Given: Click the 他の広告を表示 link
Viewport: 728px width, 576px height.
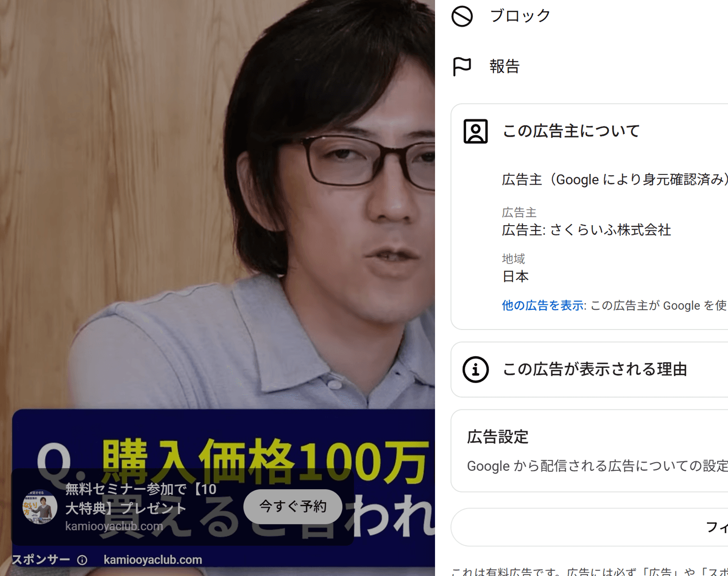Looking at the screenshot, I should 543,306.
